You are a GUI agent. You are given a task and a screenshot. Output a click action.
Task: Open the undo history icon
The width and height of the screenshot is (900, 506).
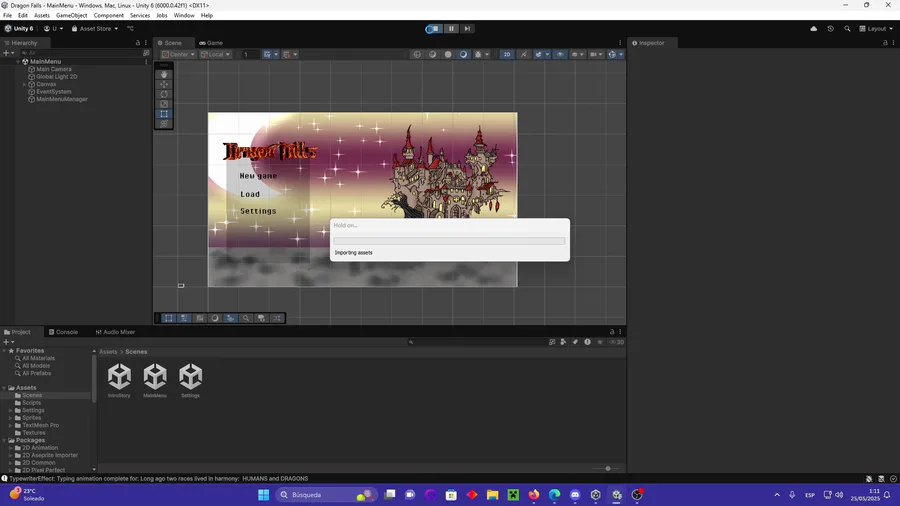click(830, 29)
